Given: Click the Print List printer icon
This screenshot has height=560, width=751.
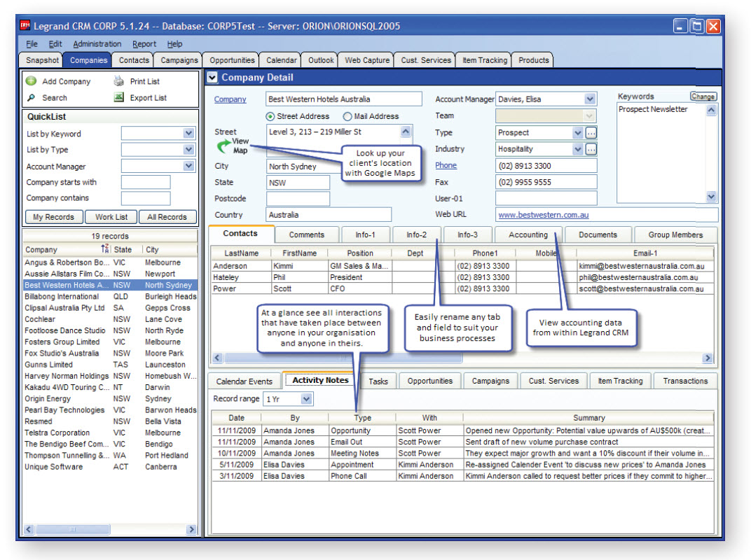Looking at the screenshot, I should (x=118, y=81).
